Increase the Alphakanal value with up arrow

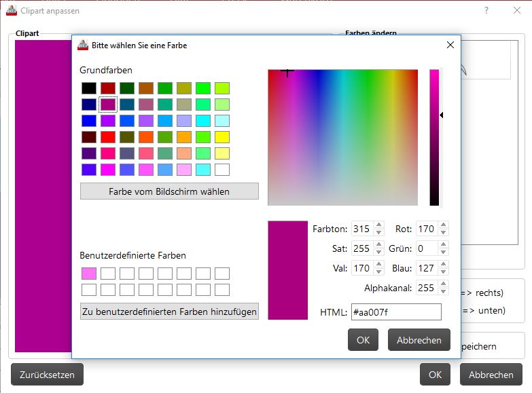[x=443, y=284]
